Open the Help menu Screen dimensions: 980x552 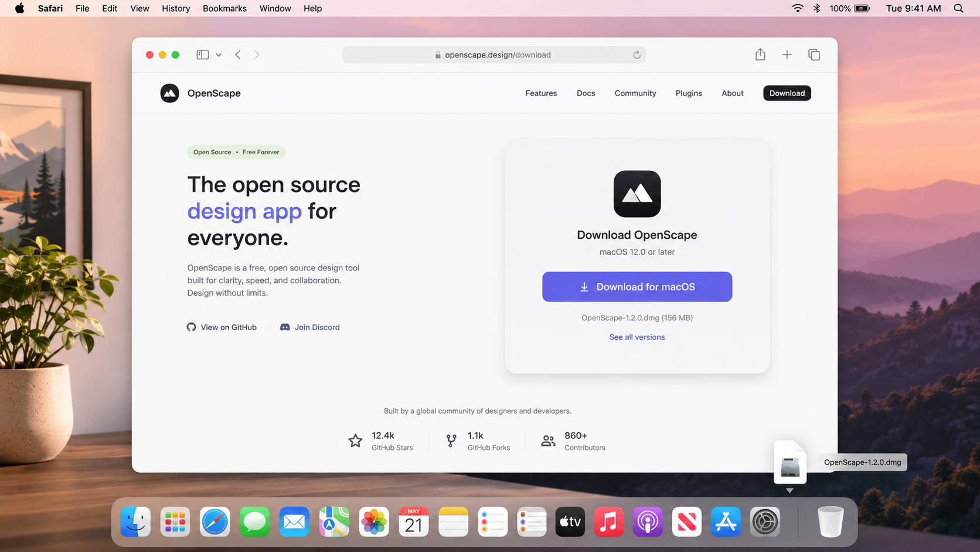click(313, 8)
